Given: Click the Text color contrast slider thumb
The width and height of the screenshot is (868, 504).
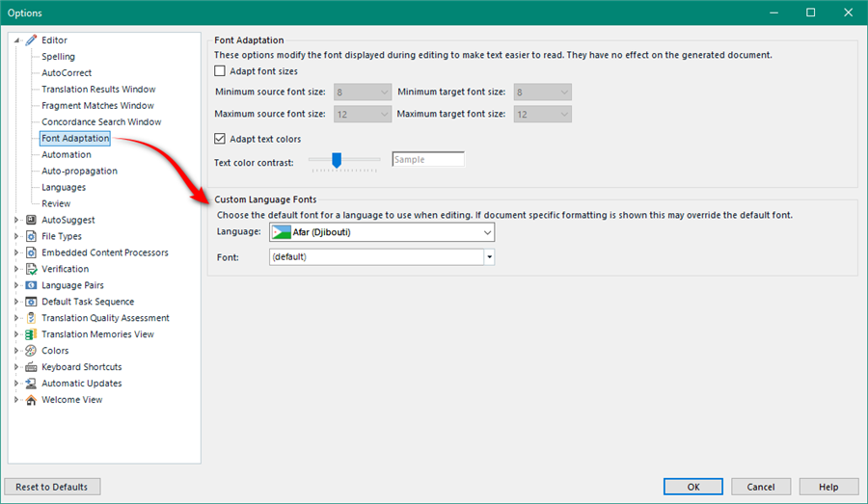Looking at the screenshot, I should 336,160.
